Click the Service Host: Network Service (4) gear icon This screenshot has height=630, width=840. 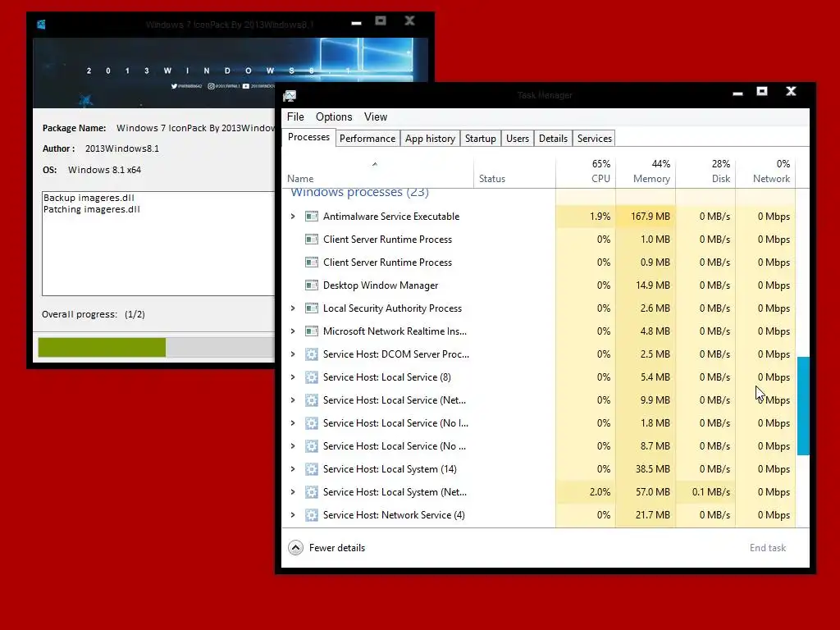[311, 515]
